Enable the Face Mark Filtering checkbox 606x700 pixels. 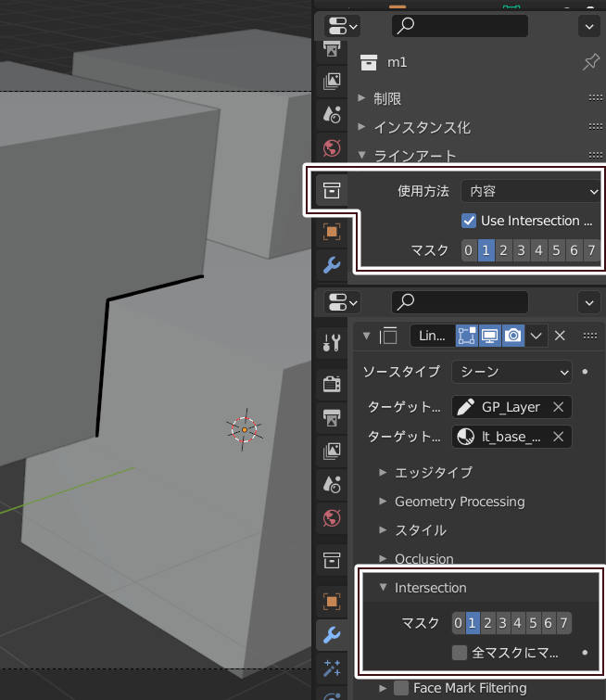click(401, 688)
